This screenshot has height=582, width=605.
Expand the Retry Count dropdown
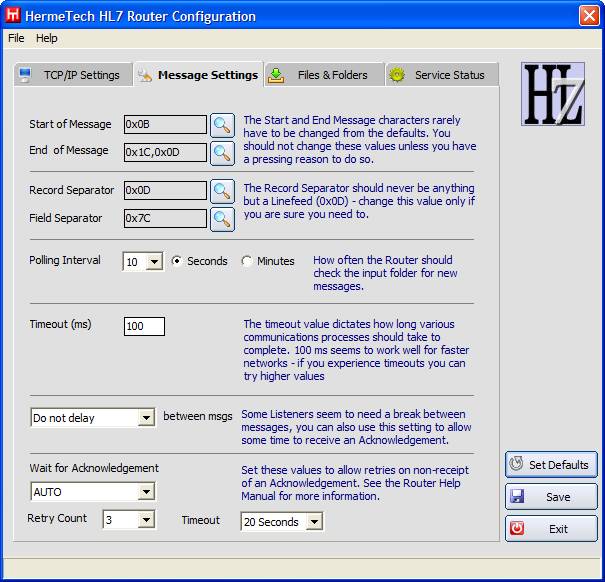[146, 519]
